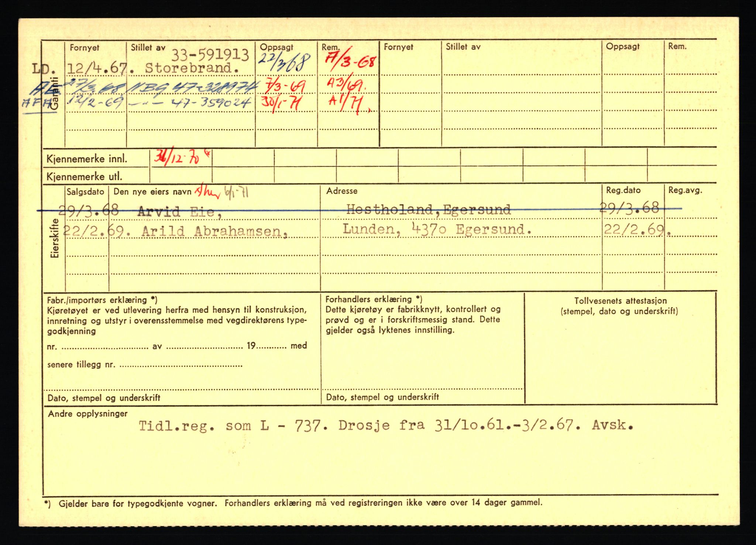The image size is (756, 545).
Task: Click the 'Tollvesenets attestasjon' heading
Action: coord(621,301)
